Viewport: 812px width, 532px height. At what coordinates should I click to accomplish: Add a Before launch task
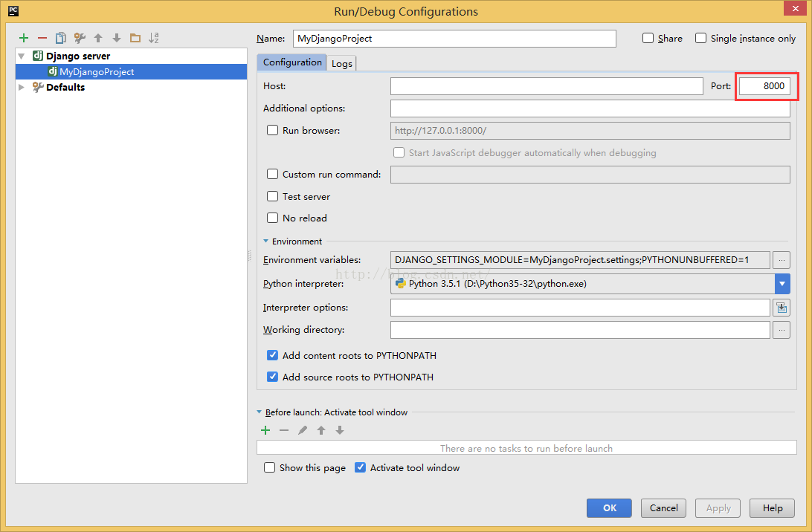[265, 430]
